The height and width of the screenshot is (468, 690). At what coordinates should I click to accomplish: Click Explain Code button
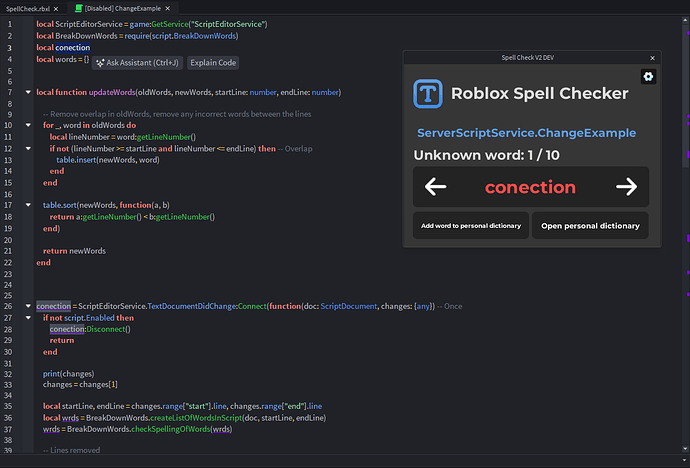(x=213, y=63)
